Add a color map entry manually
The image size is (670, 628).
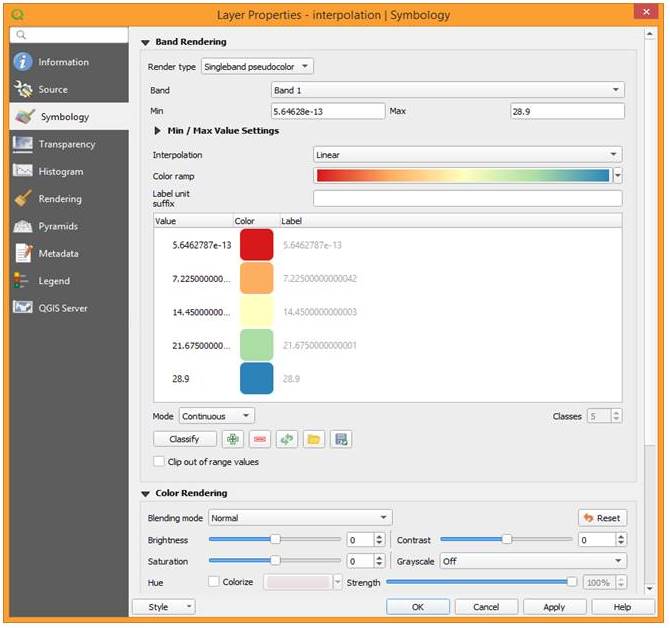click(233, 439)
